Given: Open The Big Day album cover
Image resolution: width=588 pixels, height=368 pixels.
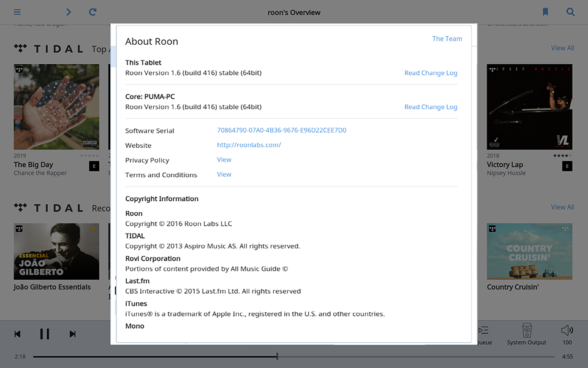Looking at the screenshot, I should [x=56, y=107].
